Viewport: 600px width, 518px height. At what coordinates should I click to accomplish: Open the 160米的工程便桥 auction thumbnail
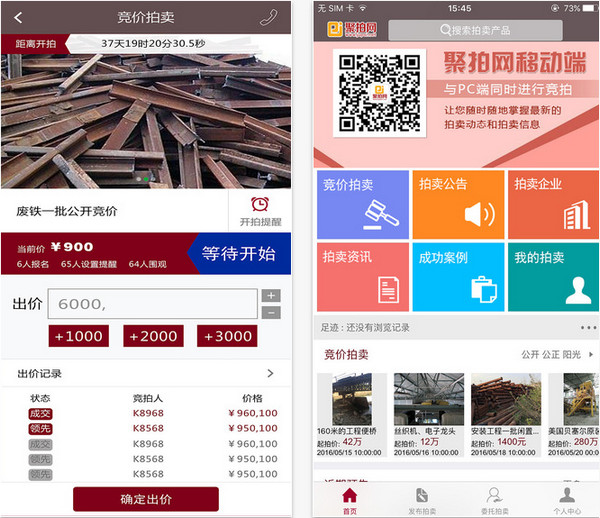click(x=352, y=399)
